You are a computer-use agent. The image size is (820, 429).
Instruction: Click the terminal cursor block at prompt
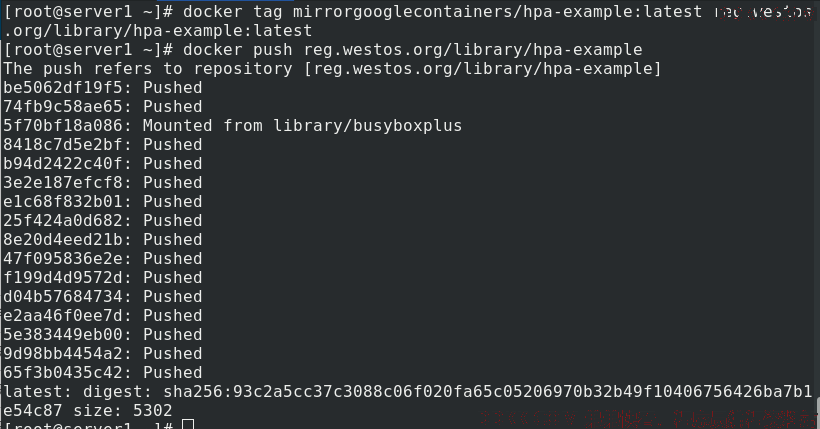[x=188, y=424]
